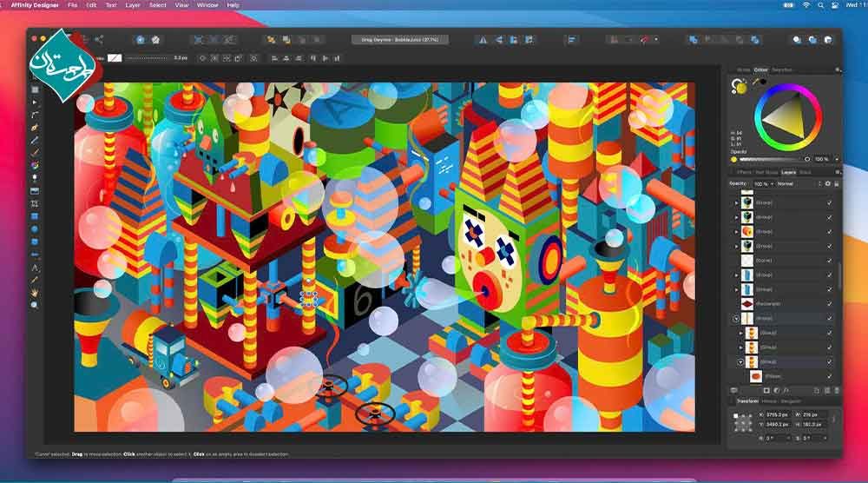Screen dimensions: 868x483
Task: Expand the Group directly below (Curve)
Action: 736,275
